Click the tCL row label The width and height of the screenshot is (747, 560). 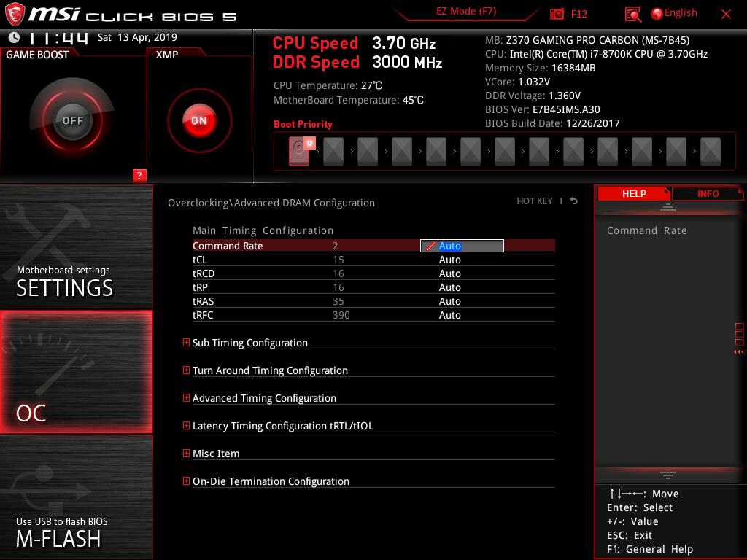pyautogui.click(x=200, y=260)
